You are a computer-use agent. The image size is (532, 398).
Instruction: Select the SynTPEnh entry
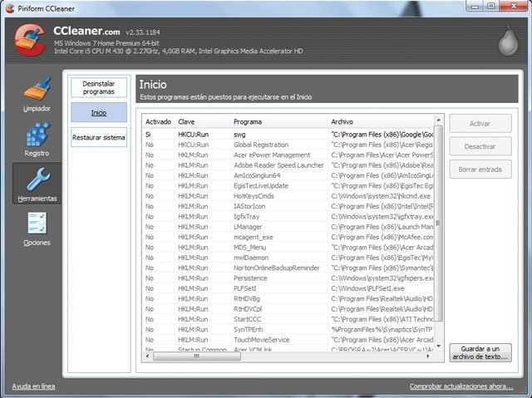(x=288, y=330)
